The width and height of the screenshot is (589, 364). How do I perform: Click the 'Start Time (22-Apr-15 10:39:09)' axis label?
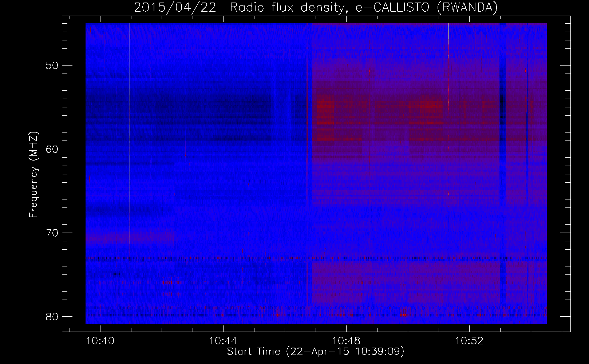316,352
